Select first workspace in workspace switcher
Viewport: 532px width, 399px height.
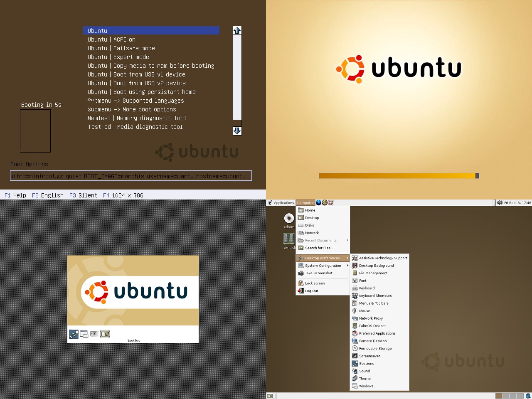pyautogui.click(x=499, y=396)
